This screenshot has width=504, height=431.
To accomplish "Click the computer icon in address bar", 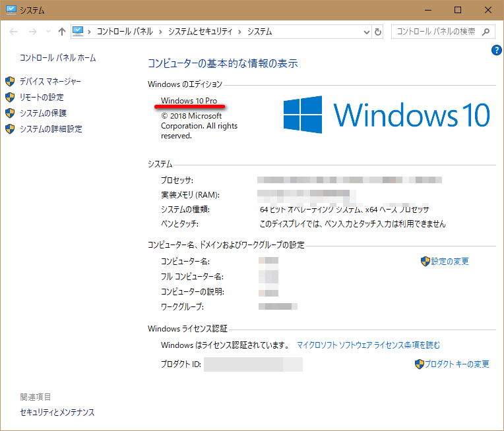I will 79,31.
